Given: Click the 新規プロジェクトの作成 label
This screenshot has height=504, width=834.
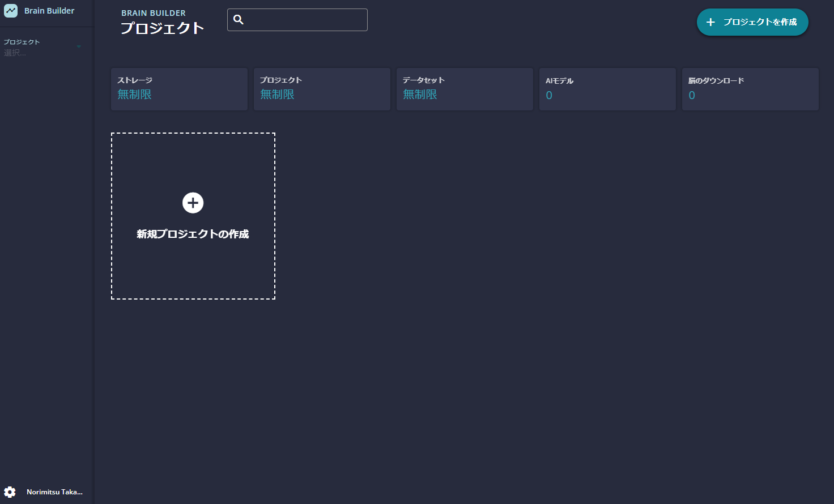Looking at the screenshot, I should pyautogui.click(x=193, y=234).
